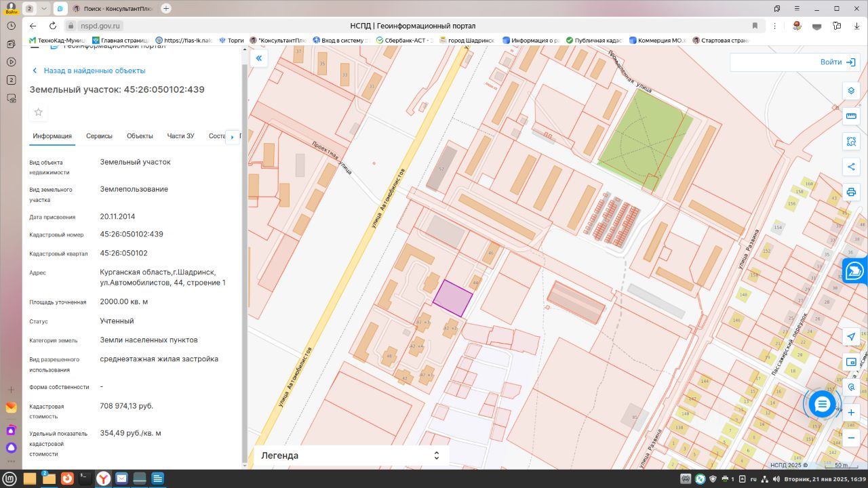
Task: Share the current map view
Action: pyautogui.click(x=851, y=167)
